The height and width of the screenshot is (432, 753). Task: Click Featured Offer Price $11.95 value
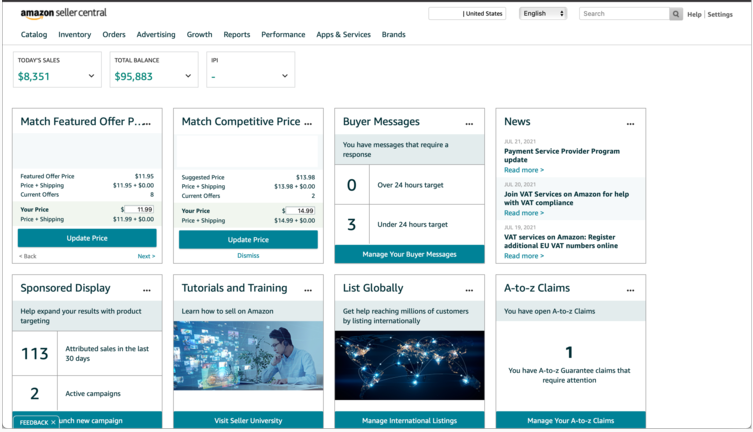point(144,176)
